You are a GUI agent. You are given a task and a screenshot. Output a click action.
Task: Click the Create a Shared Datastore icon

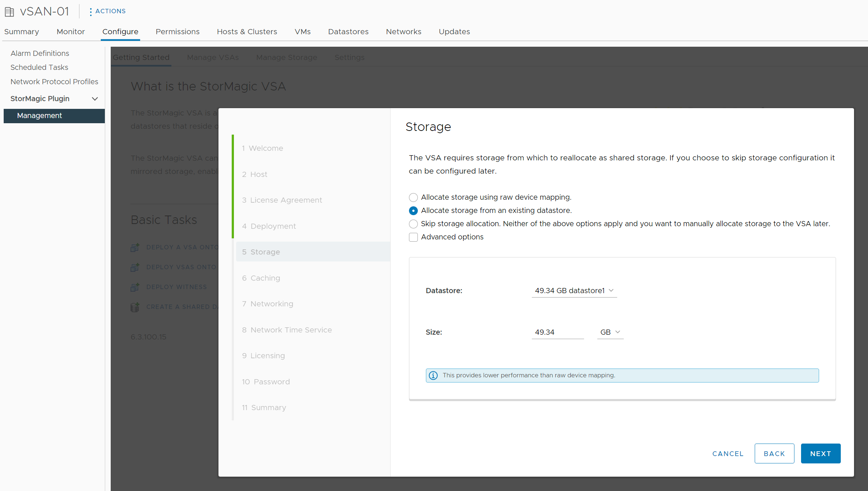tap(135, 307)
